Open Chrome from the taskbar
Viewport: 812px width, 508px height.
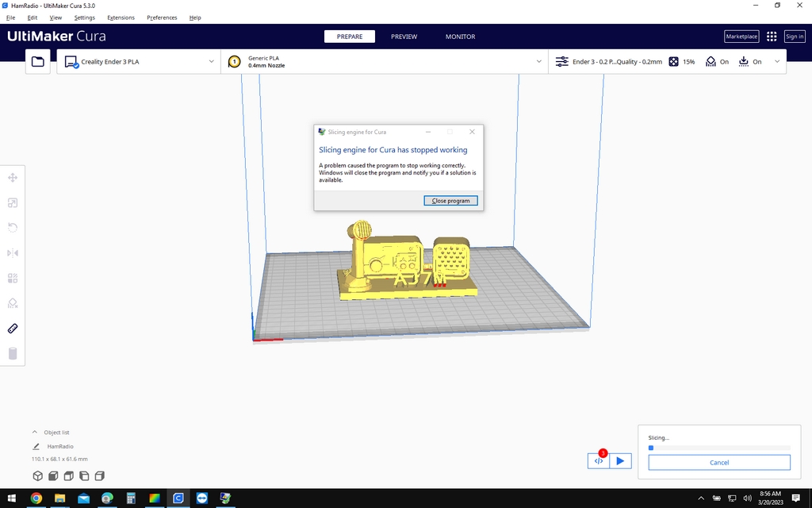(36, 498)
